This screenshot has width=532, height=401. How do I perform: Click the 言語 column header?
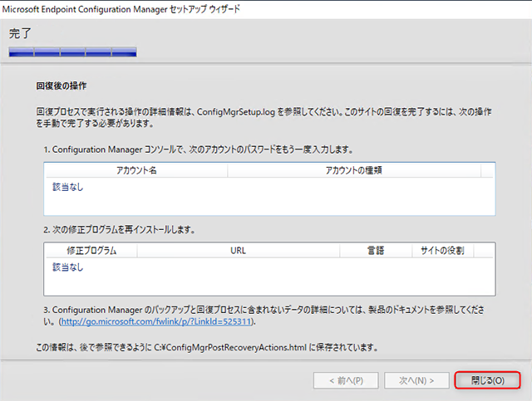click(375, 250)
